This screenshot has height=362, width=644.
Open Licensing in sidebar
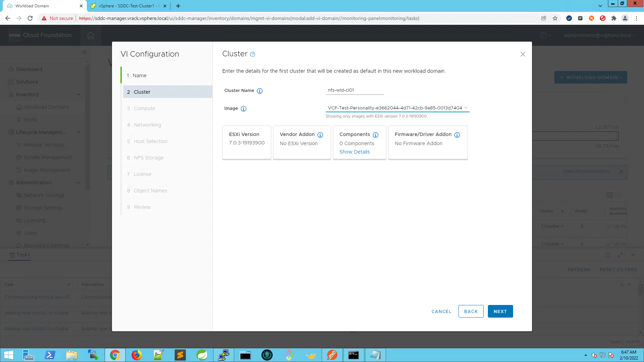coord(34,220)
